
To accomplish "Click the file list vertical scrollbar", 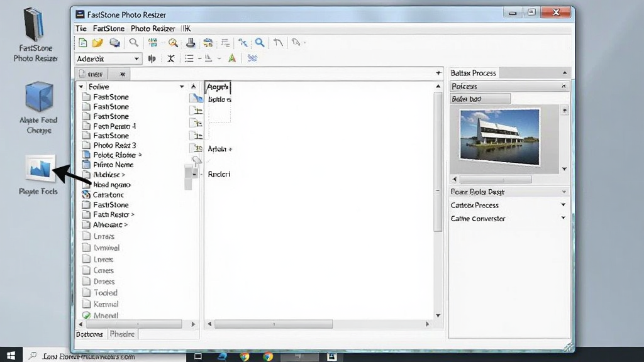I will (438, 162).
